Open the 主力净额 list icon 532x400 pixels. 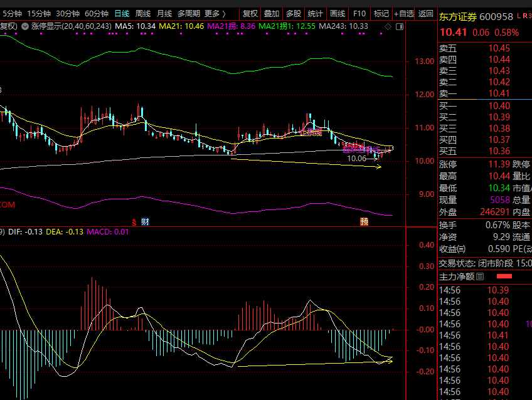click(x=480, y=276)
